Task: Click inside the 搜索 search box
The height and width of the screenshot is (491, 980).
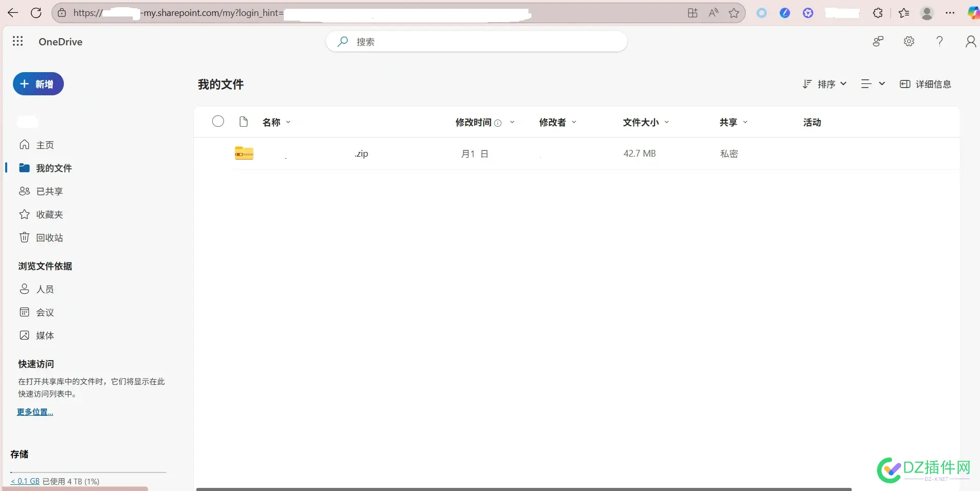Action: tap(476, 41)
